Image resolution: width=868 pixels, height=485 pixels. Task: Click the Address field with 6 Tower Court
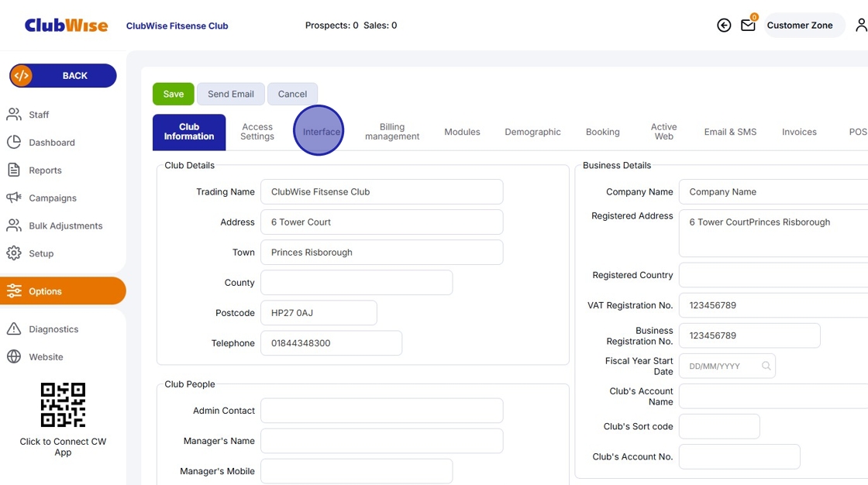(382, 222)
